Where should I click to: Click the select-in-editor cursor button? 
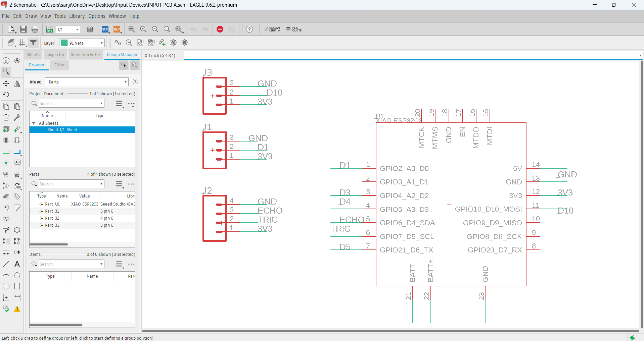(124, 65)
